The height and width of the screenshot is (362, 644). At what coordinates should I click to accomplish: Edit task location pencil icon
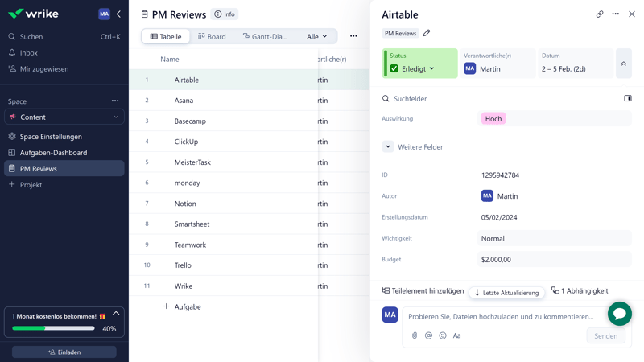click(x=427, y=33)
